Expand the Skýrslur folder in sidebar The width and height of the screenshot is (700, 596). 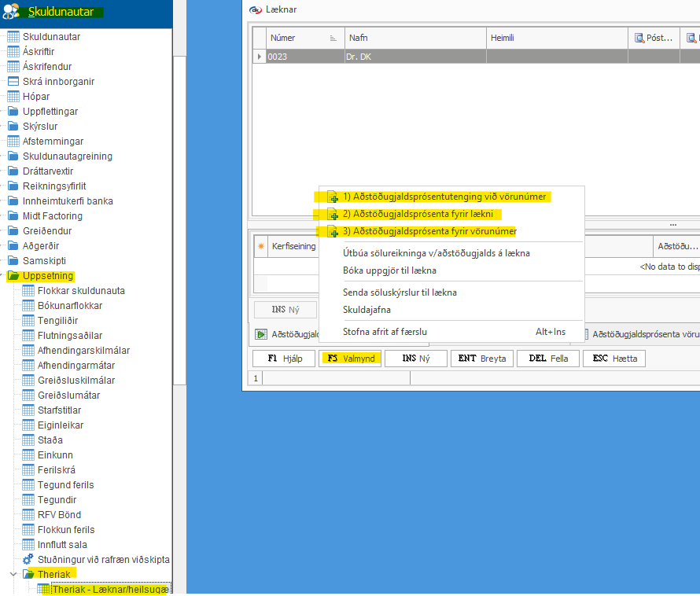(x=3, y=127)
